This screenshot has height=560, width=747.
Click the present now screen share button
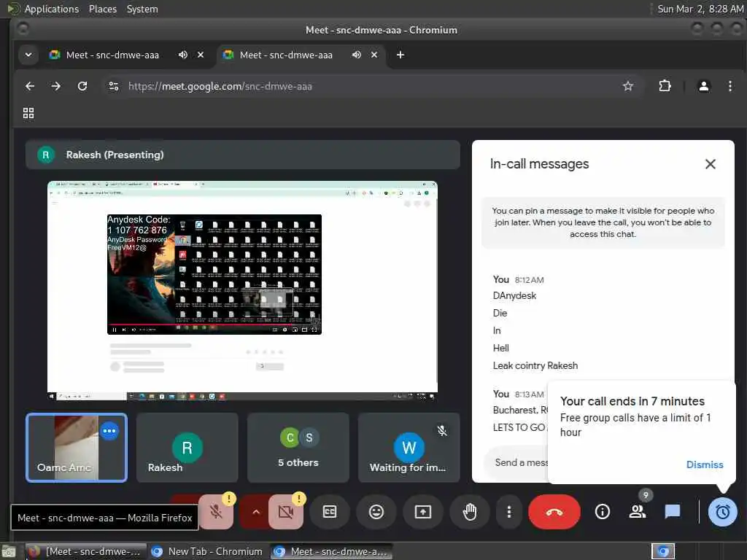(422, 512)
